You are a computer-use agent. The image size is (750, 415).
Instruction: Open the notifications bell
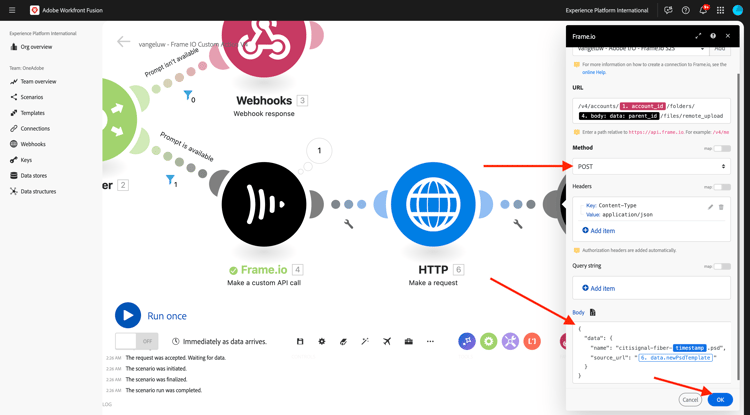pyautogui.click(x=703, y=10)
